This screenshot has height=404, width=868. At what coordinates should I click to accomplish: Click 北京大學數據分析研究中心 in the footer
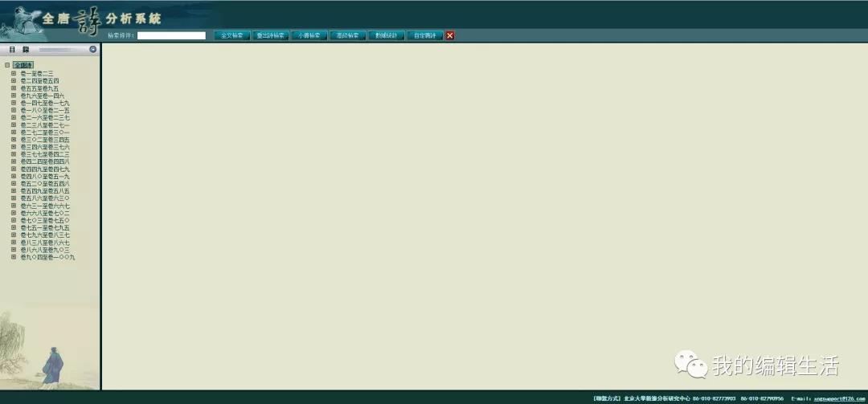pos(657,398)
